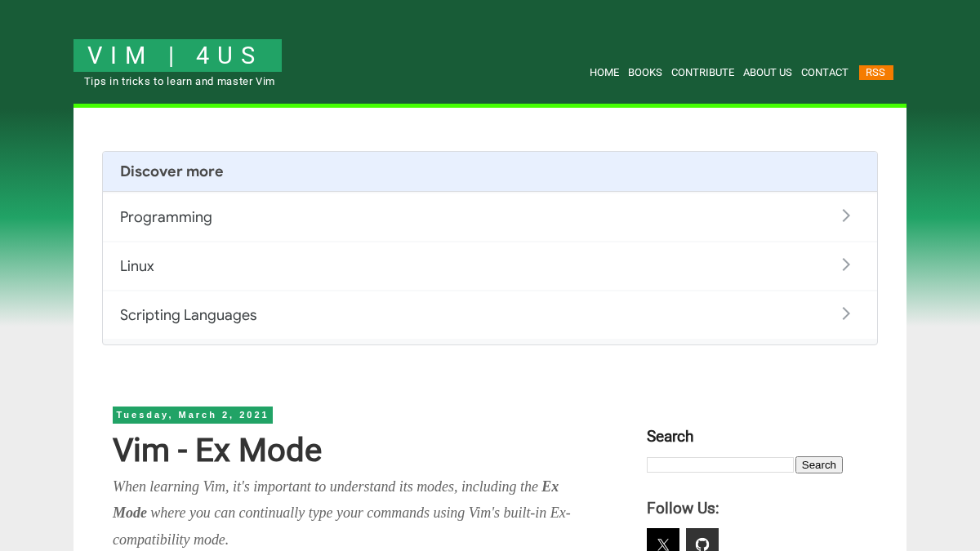Open the ABOUT US menu item
Image resolution: width=980 pixels, height=551 pixels.
pos(768,73)
